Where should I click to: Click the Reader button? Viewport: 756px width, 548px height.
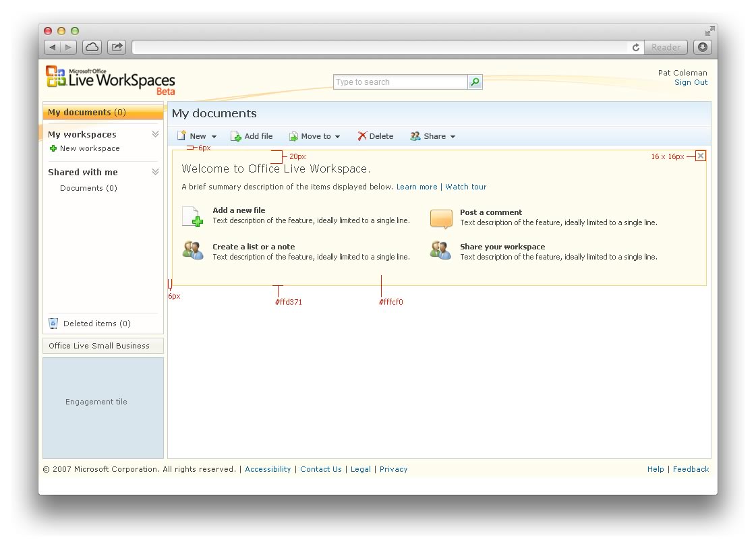[x=666, y=47]
